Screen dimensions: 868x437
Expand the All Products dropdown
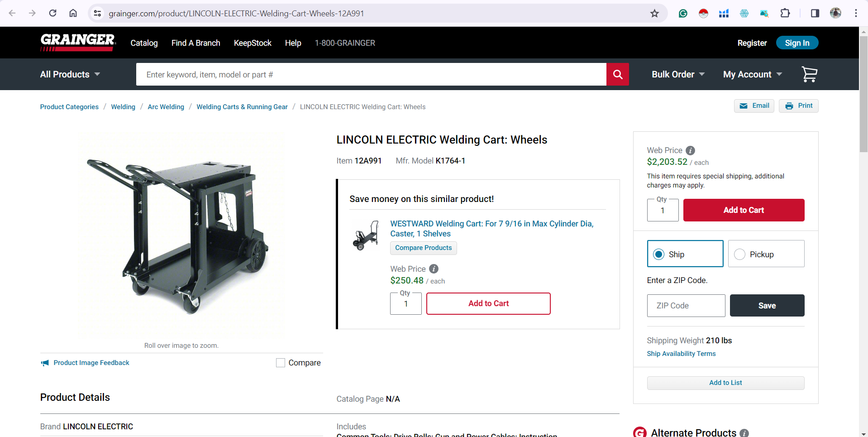pos(70,74)
